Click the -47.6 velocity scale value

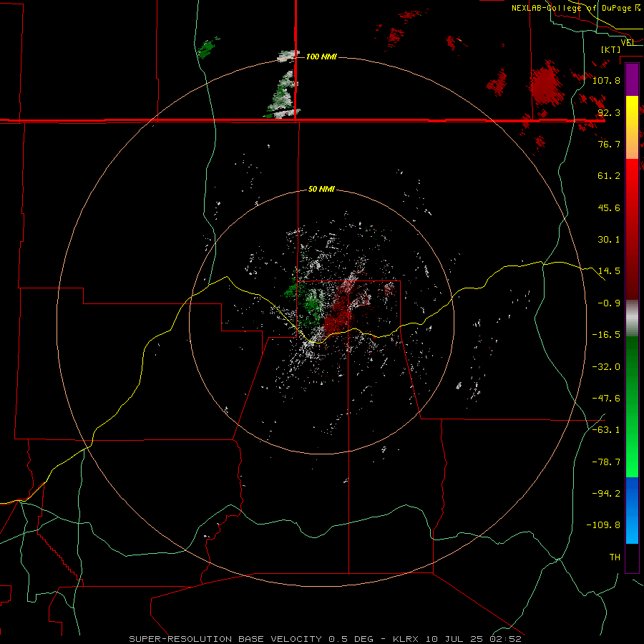(606, 399)
